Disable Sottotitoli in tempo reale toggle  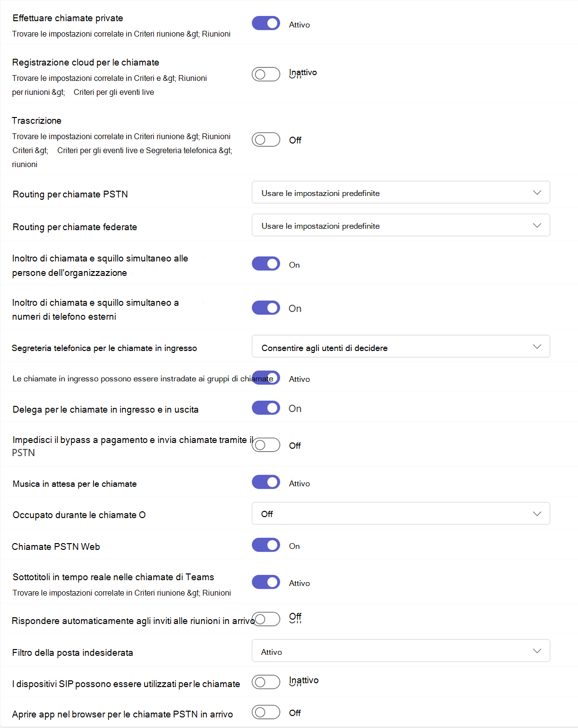pos(266,582)
